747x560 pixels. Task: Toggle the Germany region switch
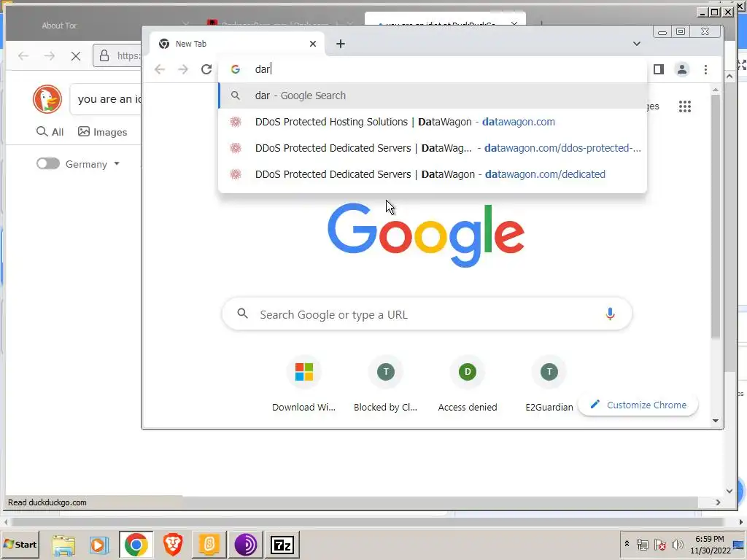47,164
